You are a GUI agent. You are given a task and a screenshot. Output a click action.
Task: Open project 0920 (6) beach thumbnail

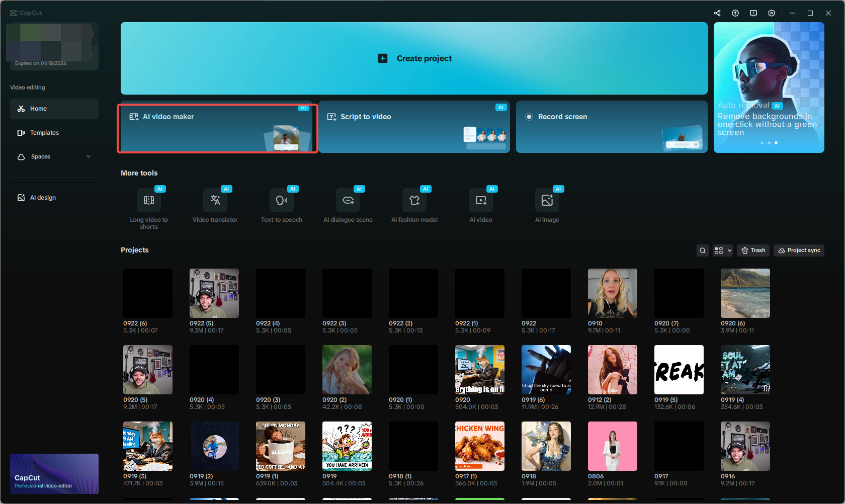point(745,293)
